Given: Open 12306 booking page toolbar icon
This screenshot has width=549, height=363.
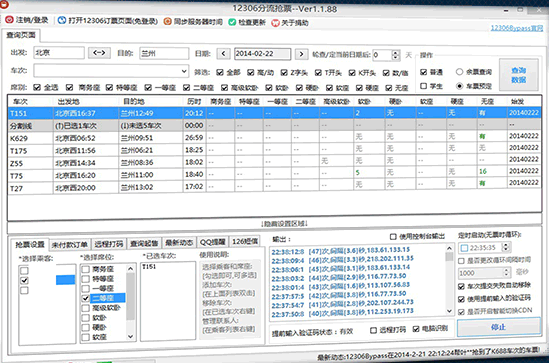Looking at the screenshot, I should pos(62,20).
